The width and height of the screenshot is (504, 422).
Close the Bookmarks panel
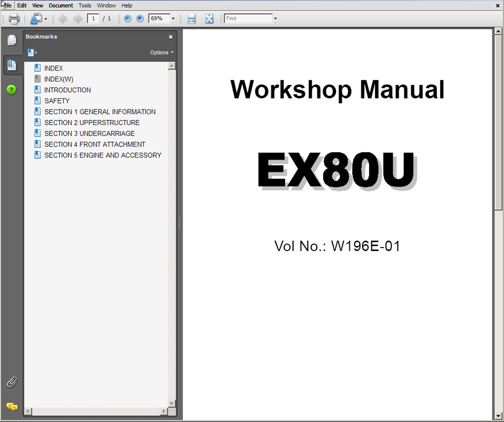[x=171, y=37]
